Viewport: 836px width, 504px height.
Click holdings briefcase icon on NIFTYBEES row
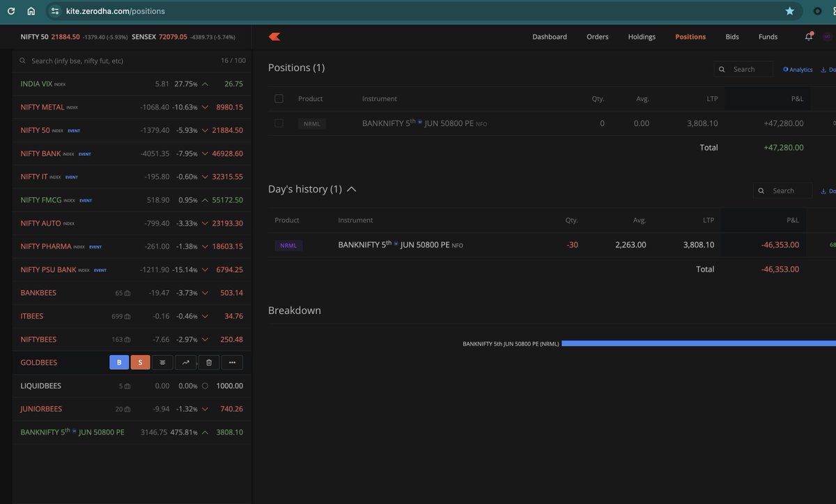tap(127, 340)
